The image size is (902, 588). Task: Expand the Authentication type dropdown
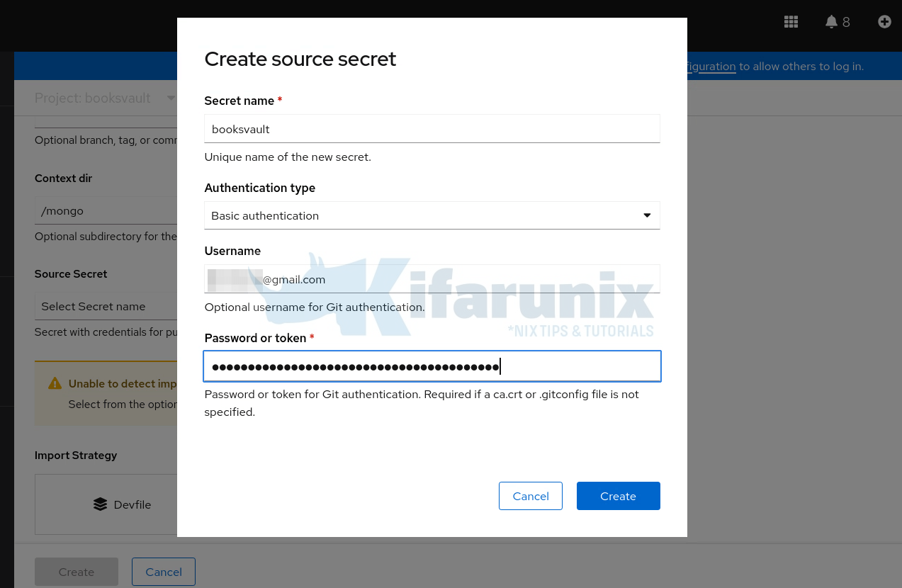click(x=432, y=215)
